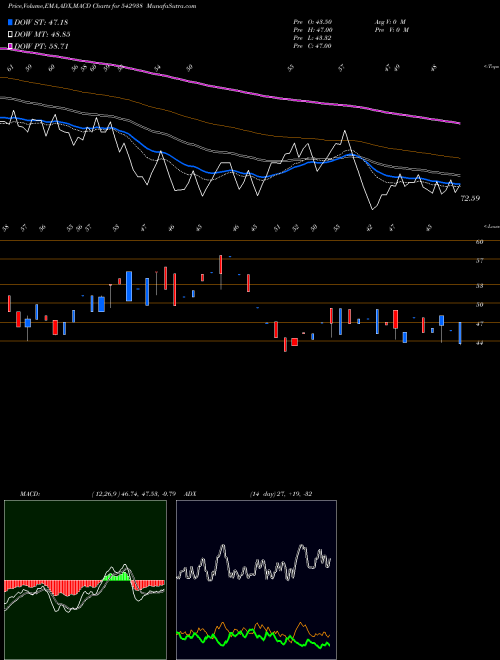500x660 pixels.
Task: Click the Pre H: 47.00 value
Action: pos(313,30)
